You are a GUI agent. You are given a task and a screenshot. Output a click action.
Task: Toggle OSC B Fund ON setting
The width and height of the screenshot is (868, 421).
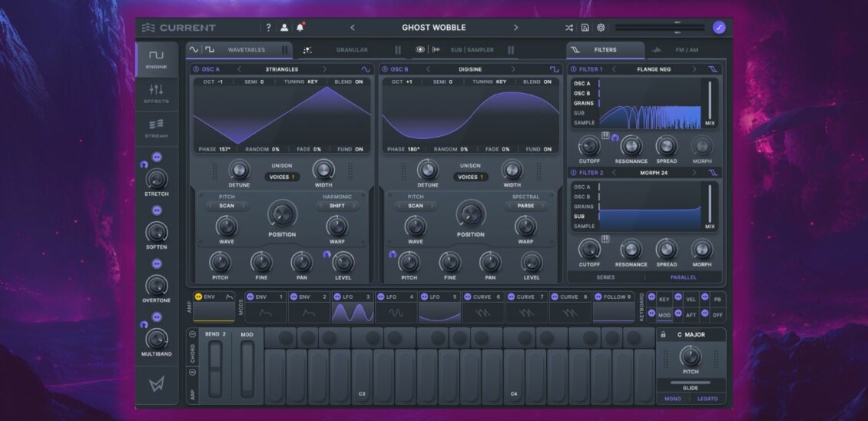tap(538, 150)
